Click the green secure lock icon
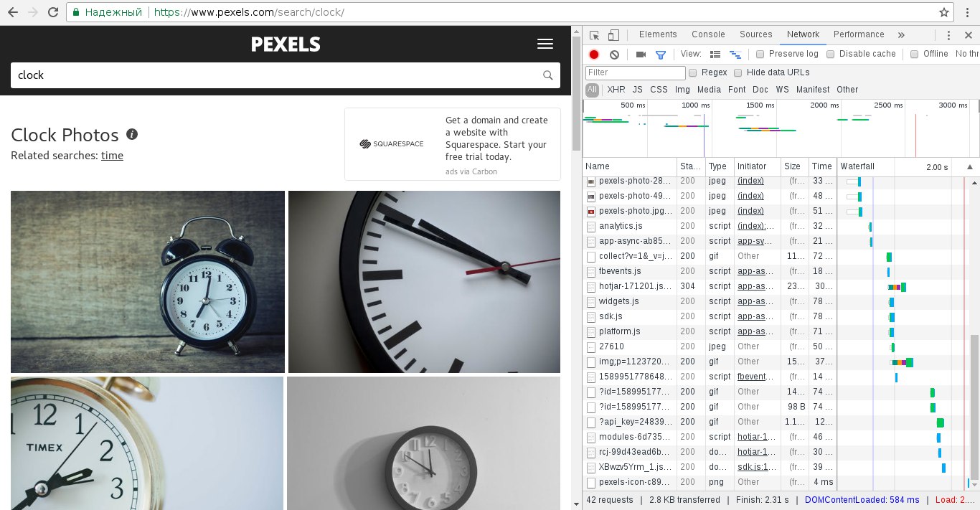This screenshot has height=510, width=980. (x=75, y=12)
